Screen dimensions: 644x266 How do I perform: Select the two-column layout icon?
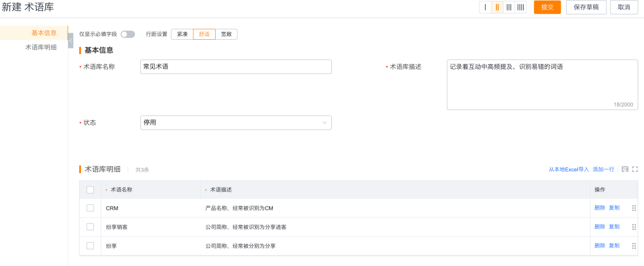pos(497,7)
